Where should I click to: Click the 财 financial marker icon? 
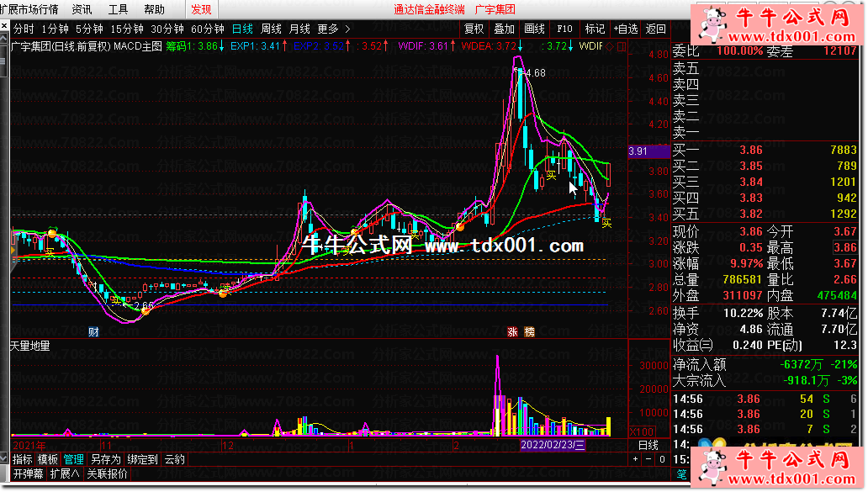(x=93, y=332)
